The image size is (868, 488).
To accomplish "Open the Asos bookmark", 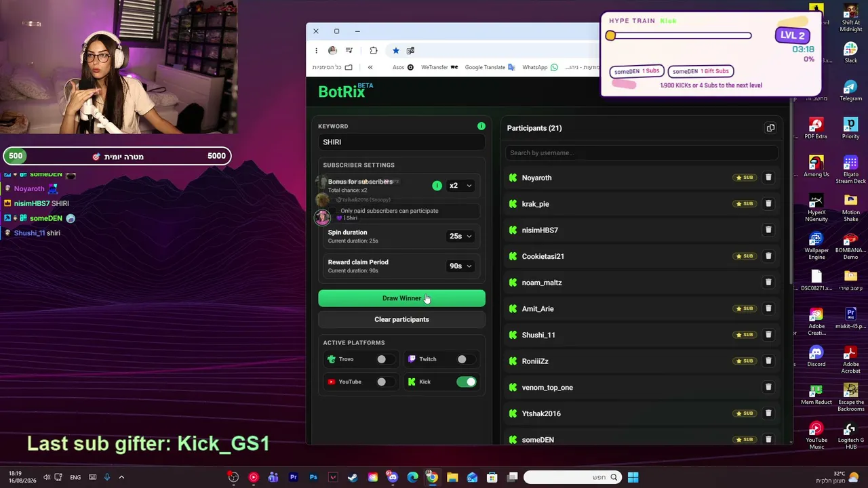I will [403, 67].
